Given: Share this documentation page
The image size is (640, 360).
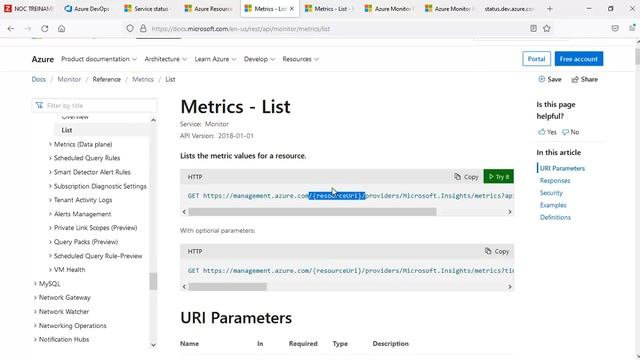Looking at the screenshot, I should [x=584, y=79].
